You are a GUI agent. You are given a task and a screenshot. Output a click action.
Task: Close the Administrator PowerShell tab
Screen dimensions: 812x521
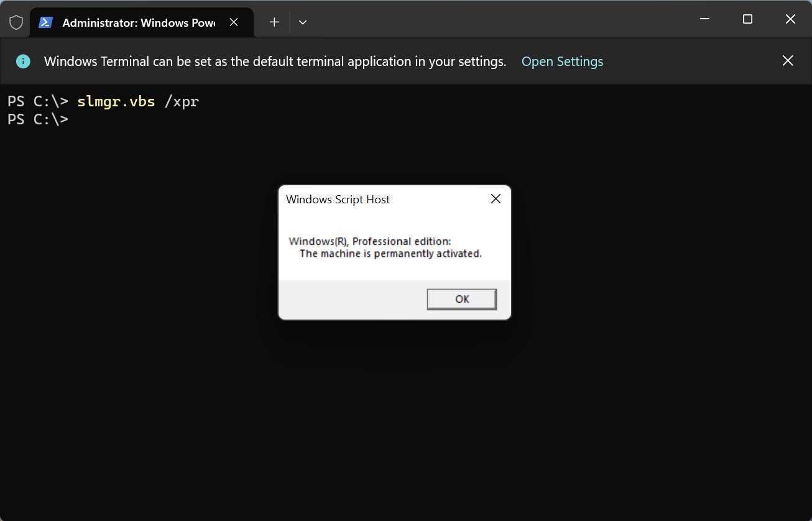234,22
